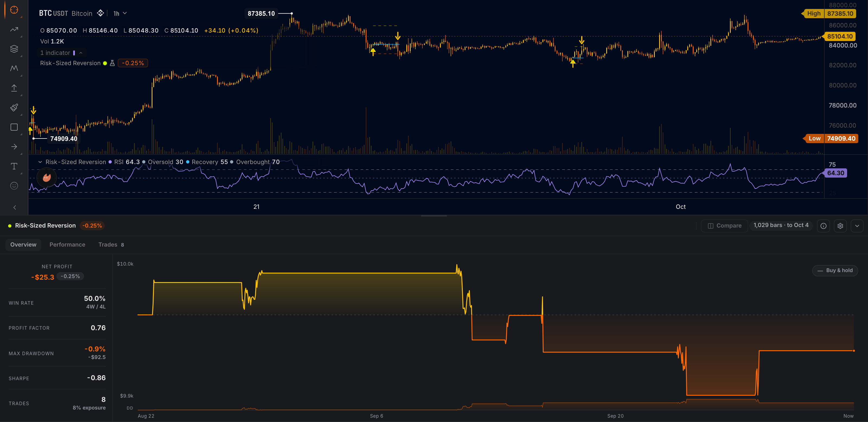Toggle the RSI series dot in legend
Screen dimensions: 868x422
pyautogui.click(x=110, y=162)
